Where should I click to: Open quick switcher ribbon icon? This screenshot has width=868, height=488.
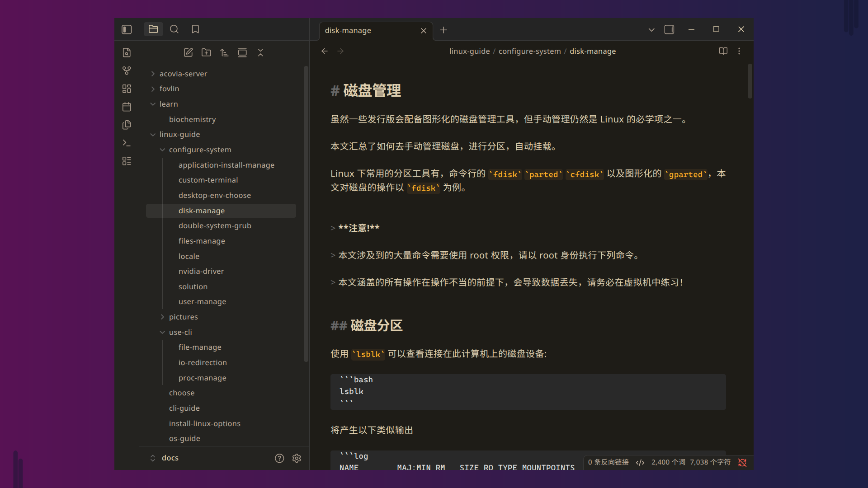click(x=127, y=53)
